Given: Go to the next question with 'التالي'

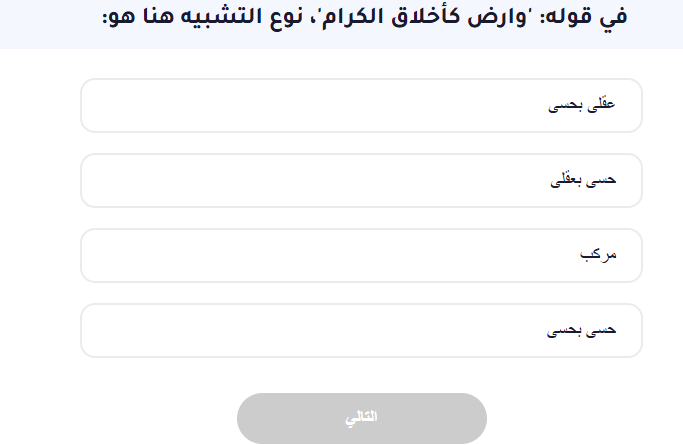Looking at the screenshot, I should [361, 418].
